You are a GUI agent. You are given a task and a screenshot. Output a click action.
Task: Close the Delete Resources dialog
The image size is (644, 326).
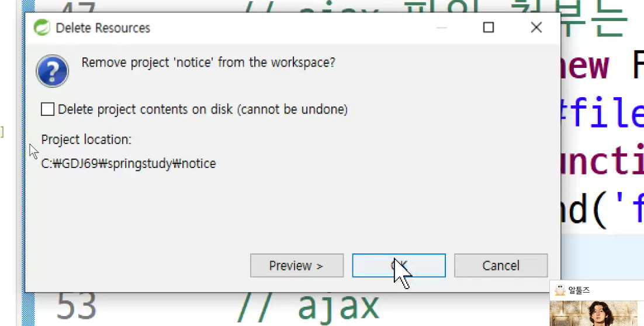pyautogui.click(x=536, y=28)
